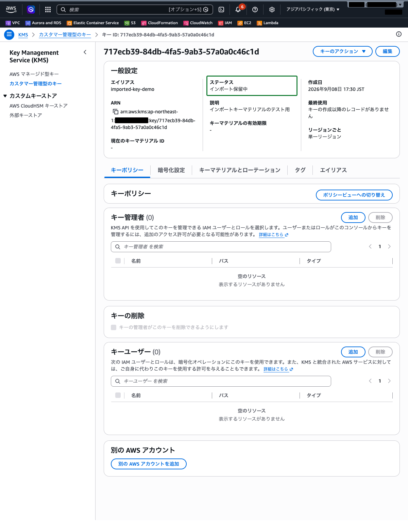Click 追加 in キーユーザー section
This screenshot has width=408, height=532.
353,352
